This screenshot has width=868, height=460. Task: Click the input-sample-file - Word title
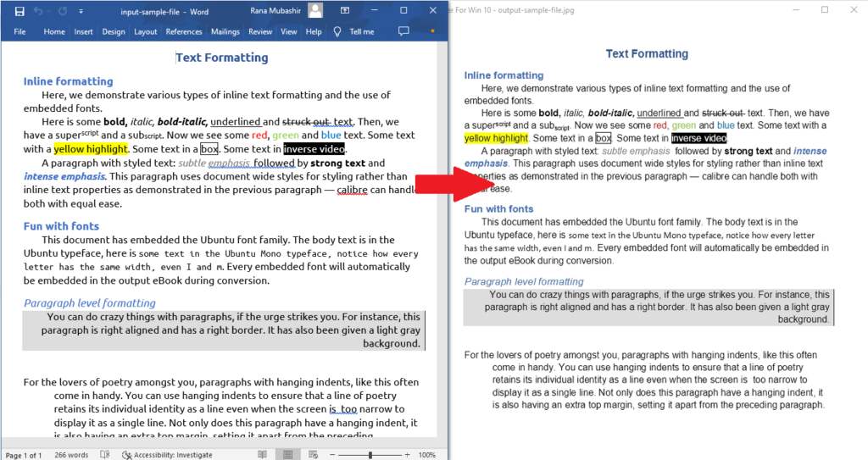164,12
